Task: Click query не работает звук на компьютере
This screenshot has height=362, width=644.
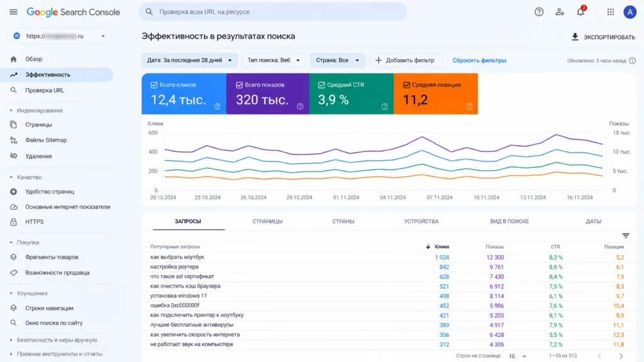Action: (191, 344)
